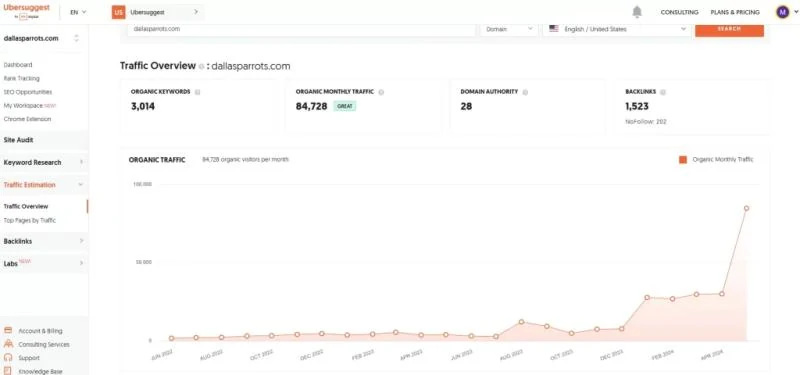Open the Knowledge Base link
The image size is (800, 375).
[40, 371]
